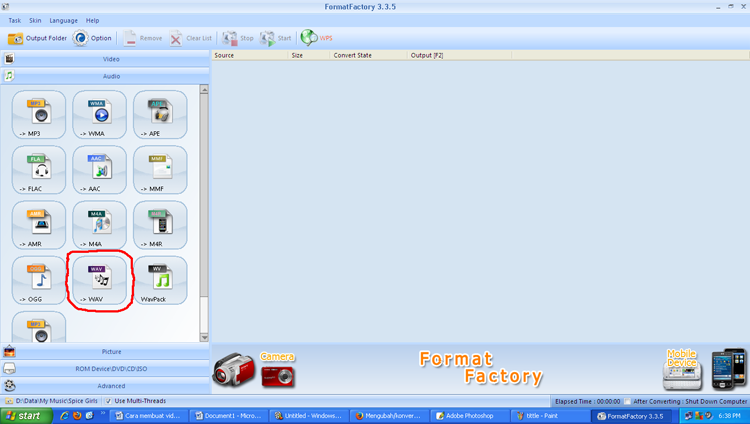
Task: Click the Stop toolbar button
Action: (238, 38)
